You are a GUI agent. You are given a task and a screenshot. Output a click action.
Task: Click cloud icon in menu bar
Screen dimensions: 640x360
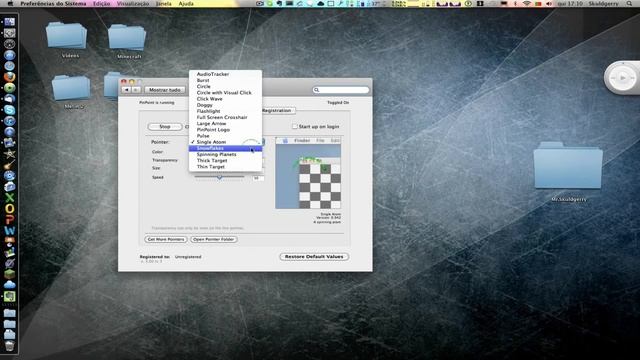click(320, 4)
